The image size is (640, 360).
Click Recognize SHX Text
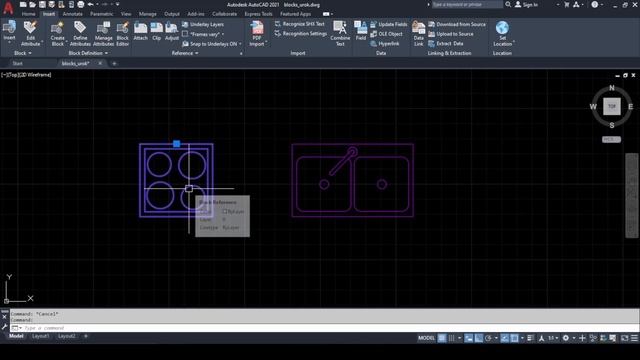click(300, 24)
